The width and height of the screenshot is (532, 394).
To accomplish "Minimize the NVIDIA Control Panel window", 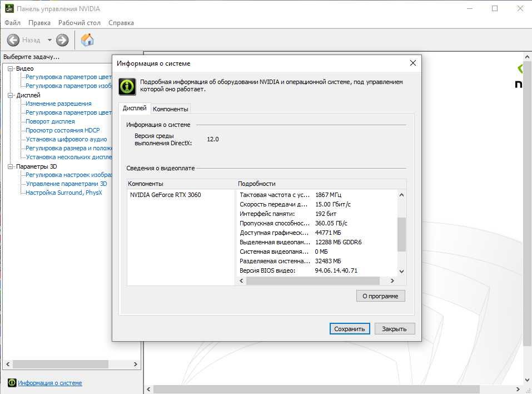I will tap(470, 8).
